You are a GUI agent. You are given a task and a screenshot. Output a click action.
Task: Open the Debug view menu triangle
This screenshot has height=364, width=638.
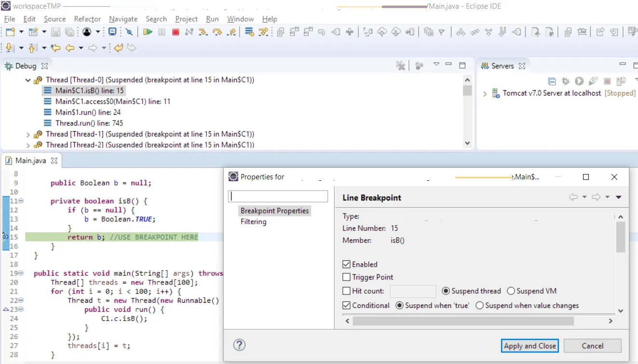tap(436, 64)
